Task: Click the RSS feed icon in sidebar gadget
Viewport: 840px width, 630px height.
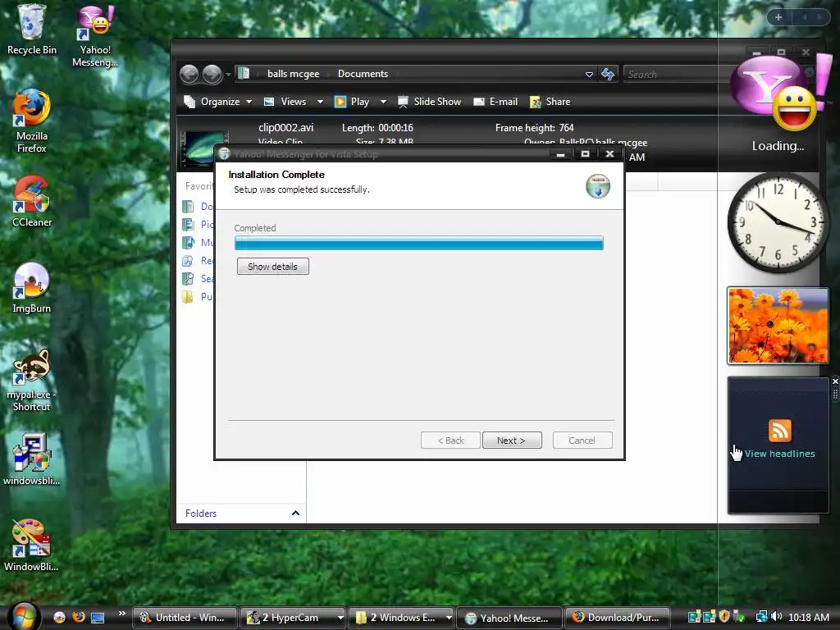Action: pyautogui.click(x=779, y=430)
